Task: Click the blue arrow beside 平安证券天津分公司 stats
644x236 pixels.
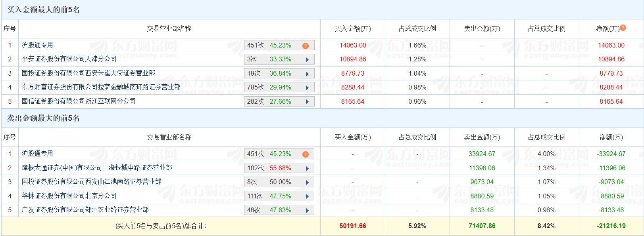Action: pos(307,60)
